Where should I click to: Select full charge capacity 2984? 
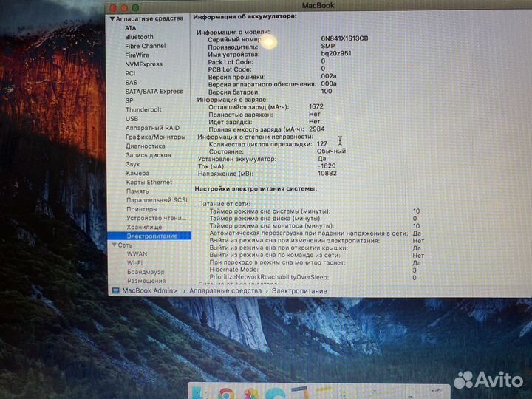[316, 129]
